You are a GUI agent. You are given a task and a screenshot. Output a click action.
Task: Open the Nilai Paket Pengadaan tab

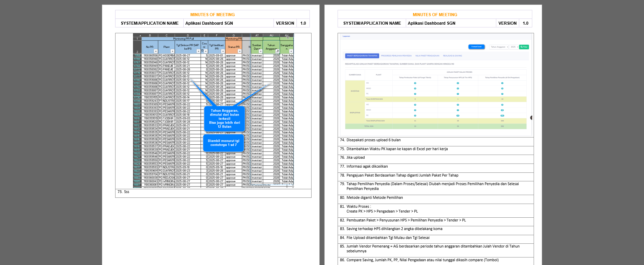[427, 56]
